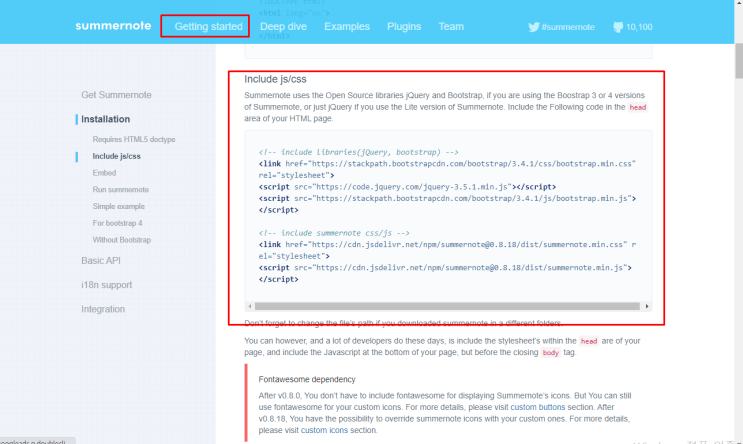Open the Deep dive menu
The image size is (743, 444).
[x=285, y=27]
